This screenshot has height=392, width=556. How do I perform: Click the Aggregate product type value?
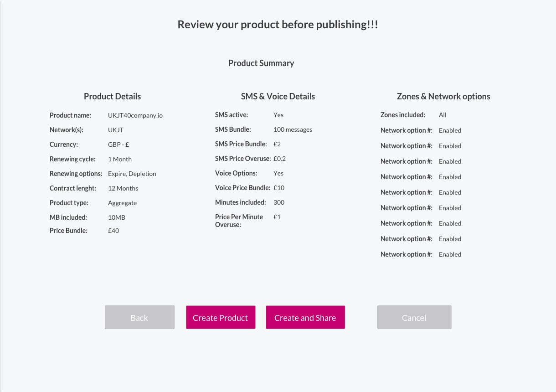[x=122, y=203]
